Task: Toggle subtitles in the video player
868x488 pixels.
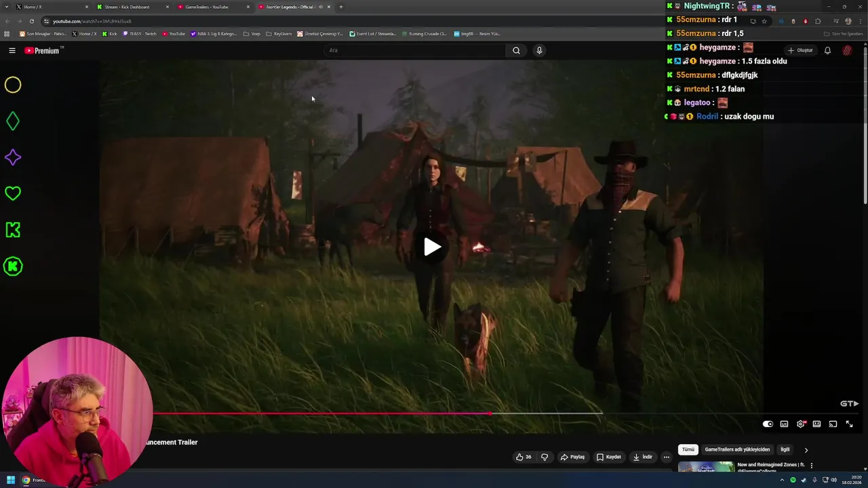Action: pos(784,424)
